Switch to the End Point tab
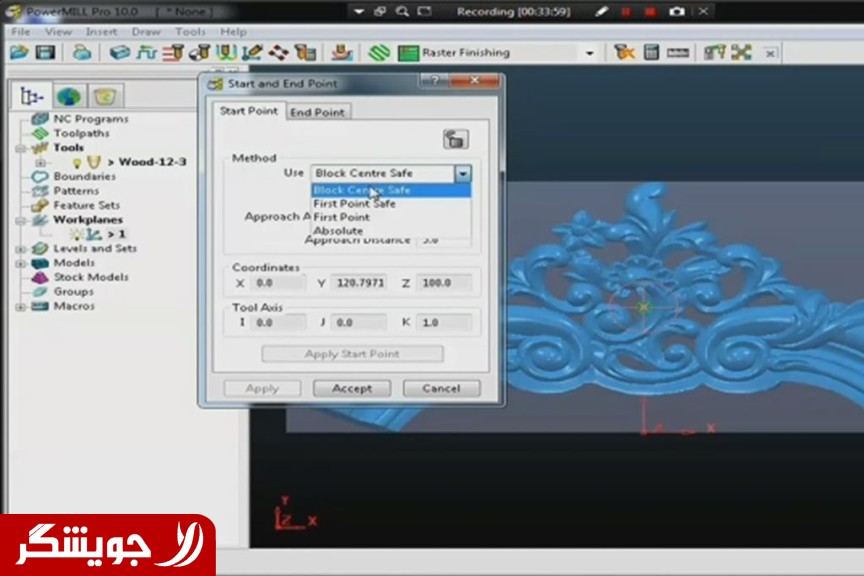Image resolution: width=864 pixels, height=576 pixels. (317, 112)
